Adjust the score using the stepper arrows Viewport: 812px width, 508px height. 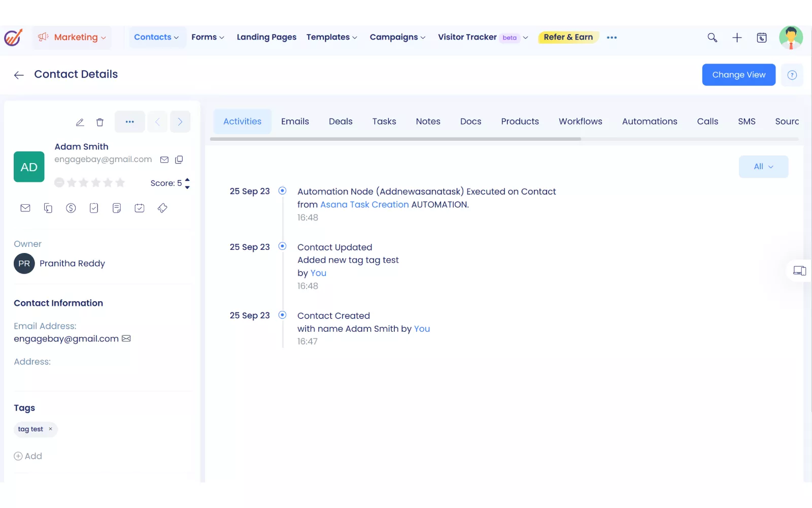[x=187, y=183]
